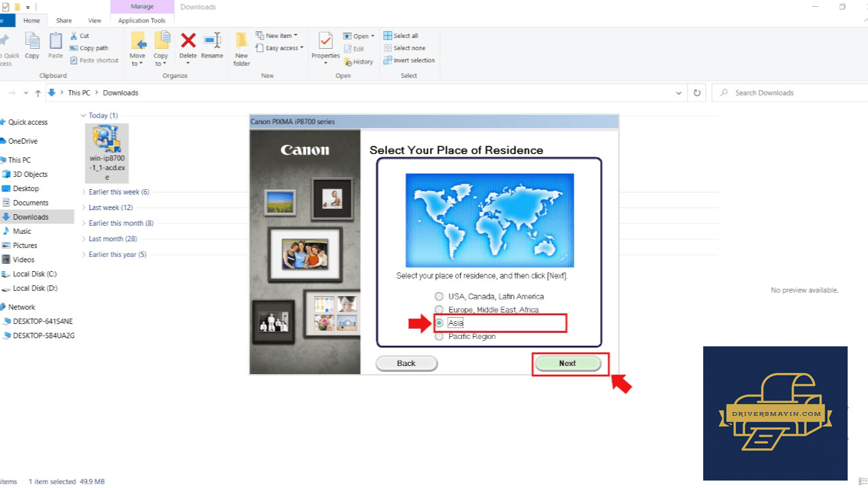The width and height of the screenshot is (868, 488).
Task: Switch to the Share ribbon tab
Action: click(x=64, y=20)
